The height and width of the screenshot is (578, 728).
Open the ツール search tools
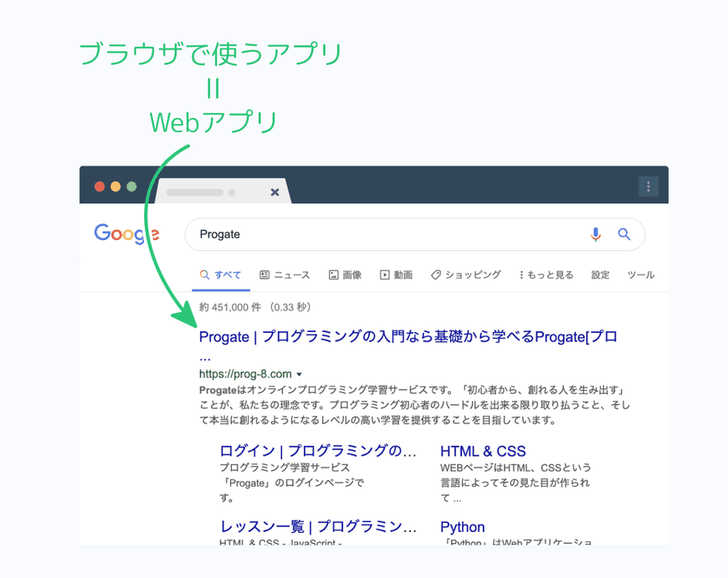(x=641, y=275)
